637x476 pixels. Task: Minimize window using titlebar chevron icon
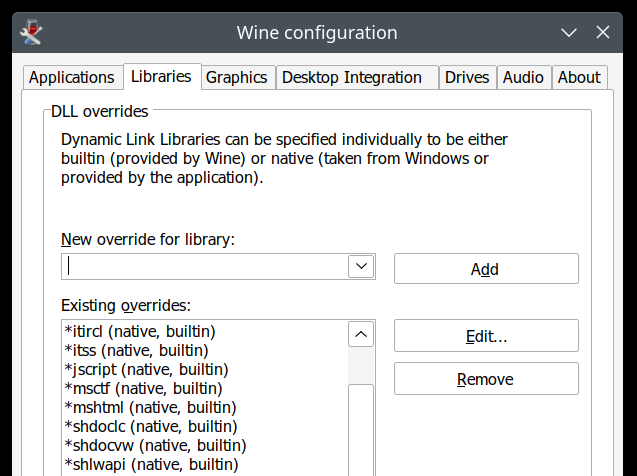coord(569,32)
